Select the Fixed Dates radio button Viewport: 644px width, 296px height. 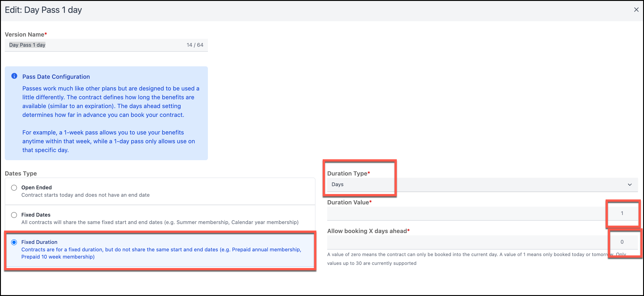tap(14, 215)
